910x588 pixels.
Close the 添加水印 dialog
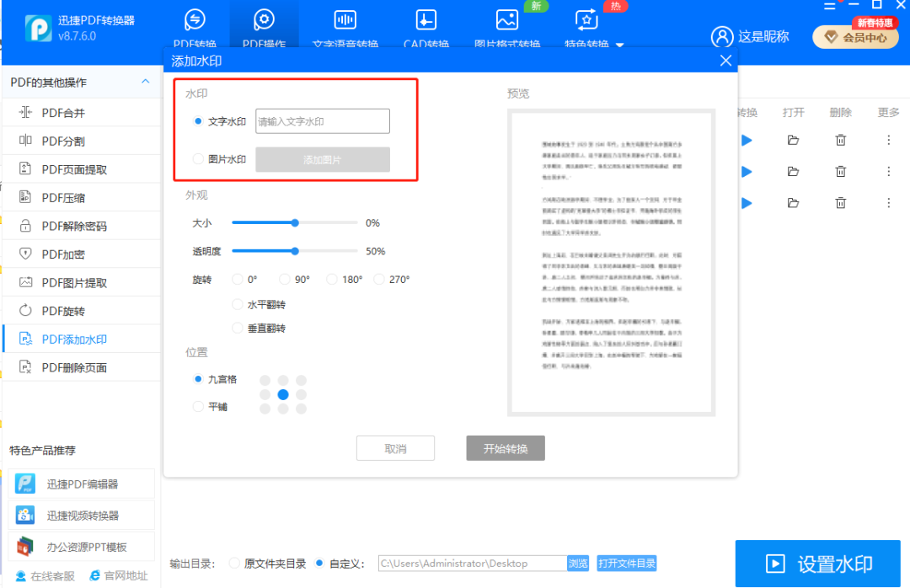725,61
